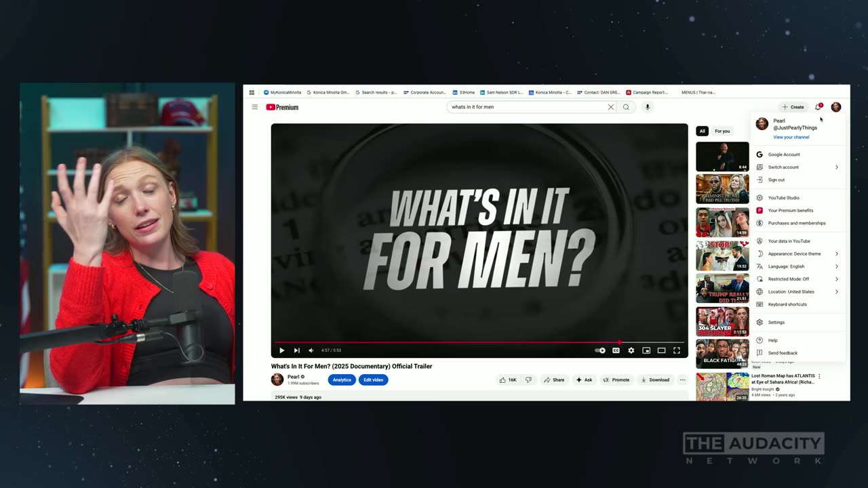Viewport: 868px width, 488px height.
Task: Toggle the autoplay switch
Action: pos(600,350)
